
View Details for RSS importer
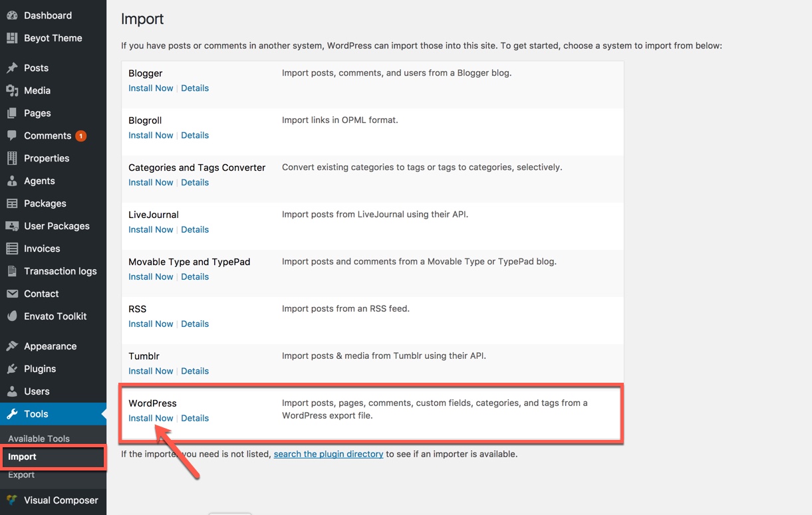click(195, 324)
